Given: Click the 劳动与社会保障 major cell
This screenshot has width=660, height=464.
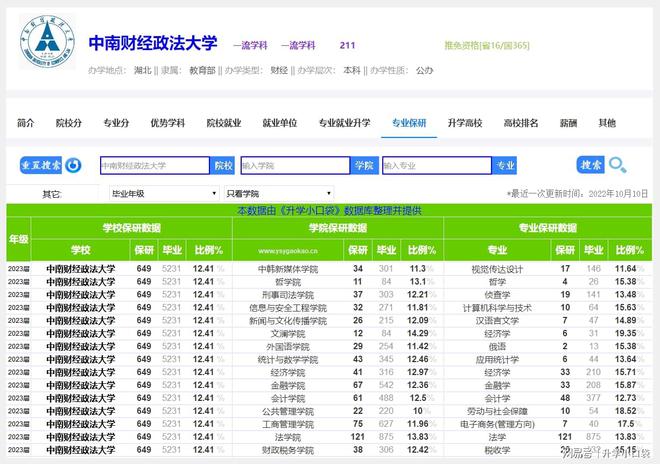Looking at the screenshot, I should [497, 412].
